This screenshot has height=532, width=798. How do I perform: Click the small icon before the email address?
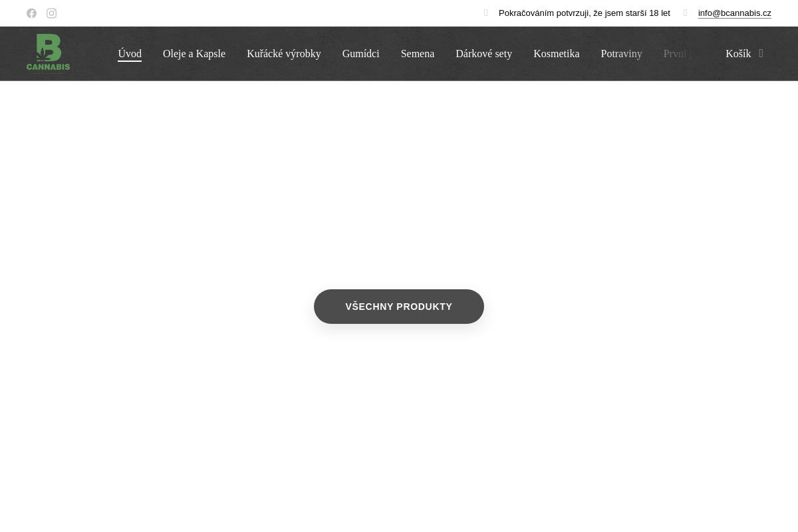click(x=685, y=13)
